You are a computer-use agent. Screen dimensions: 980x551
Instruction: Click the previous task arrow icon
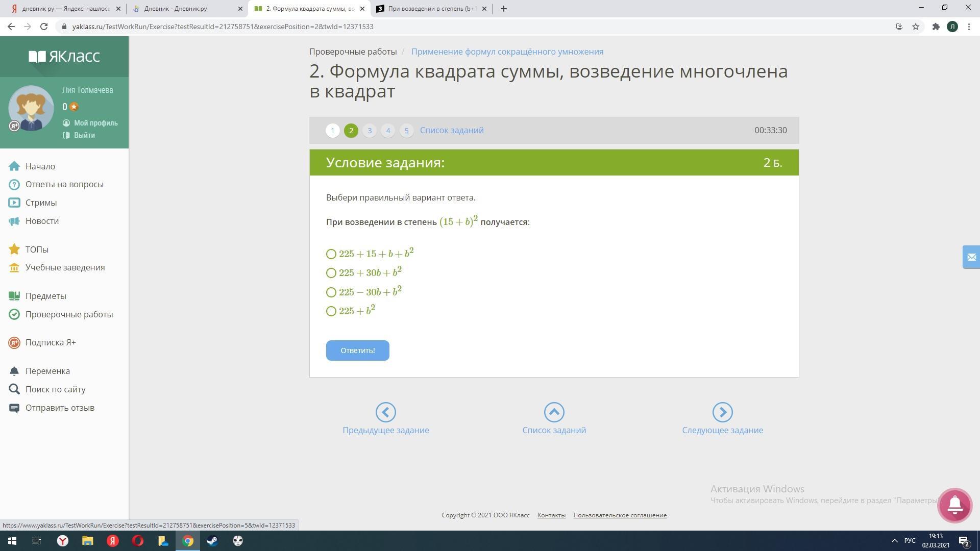pyautogui.click(x=385, y=412)
